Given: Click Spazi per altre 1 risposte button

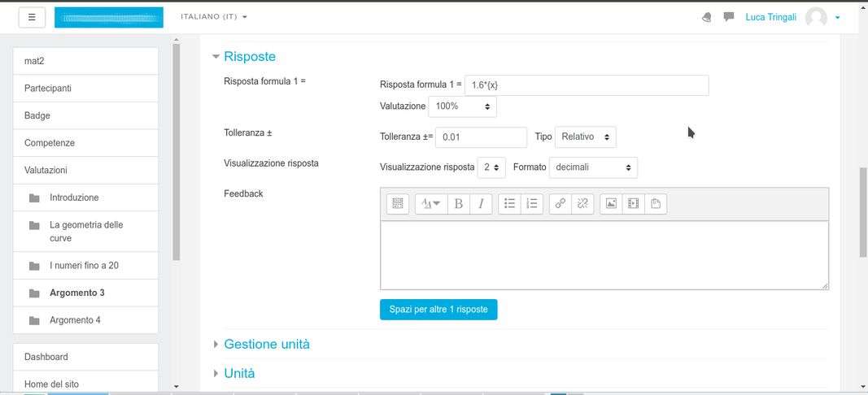Looking at the screenshot, I should pyautogui.click(x=438, y=309).
